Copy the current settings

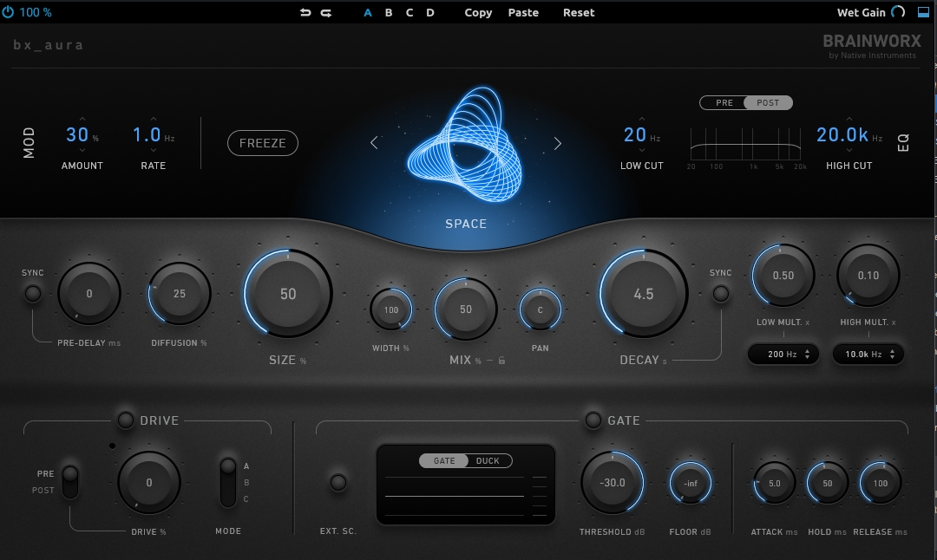(478, 12)
